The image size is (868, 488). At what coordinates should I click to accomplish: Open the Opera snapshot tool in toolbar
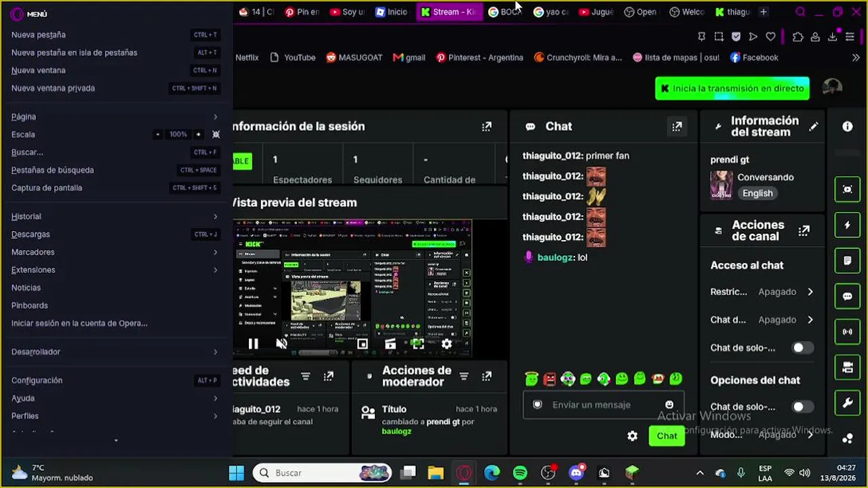719,37
